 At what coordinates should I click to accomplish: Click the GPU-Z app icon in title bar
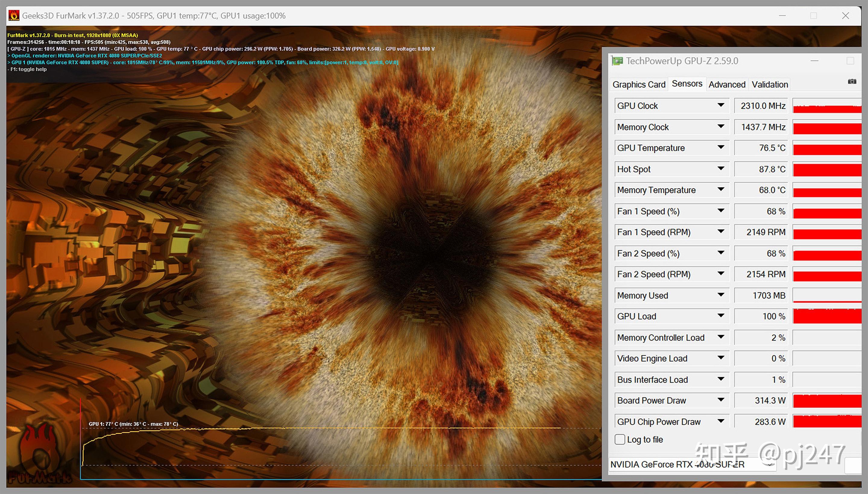[617, 61]
